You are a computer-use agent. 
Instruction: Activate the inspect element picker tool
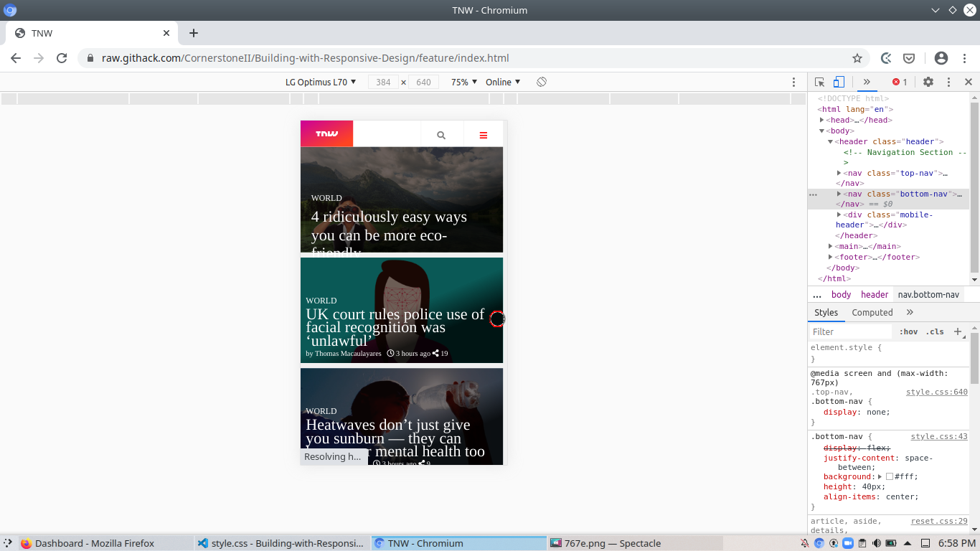(820, 82)
